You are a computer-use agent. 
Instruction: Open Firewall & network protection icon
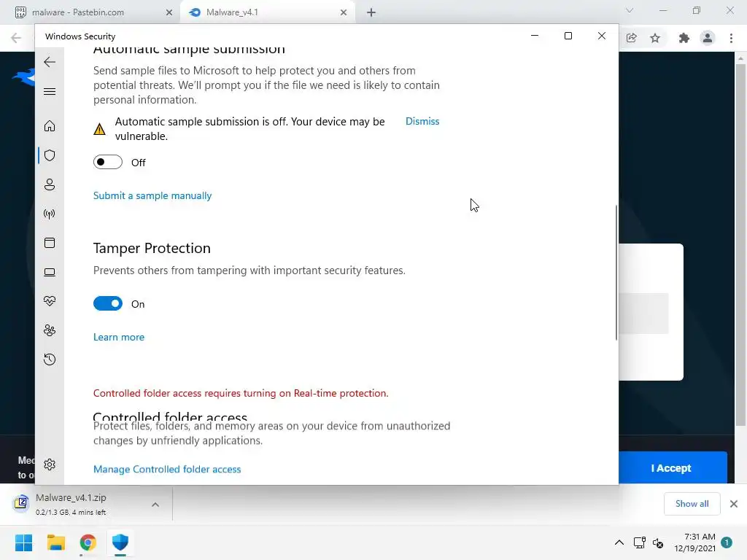tap(50, 214)
